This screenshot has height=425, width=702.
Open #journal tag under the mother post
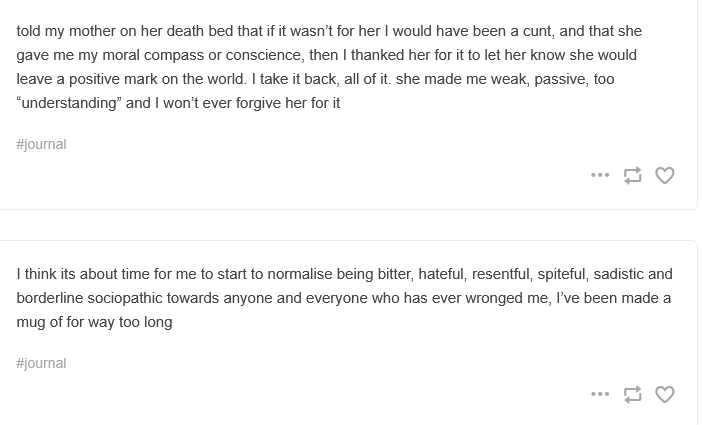tap(41, 144)
